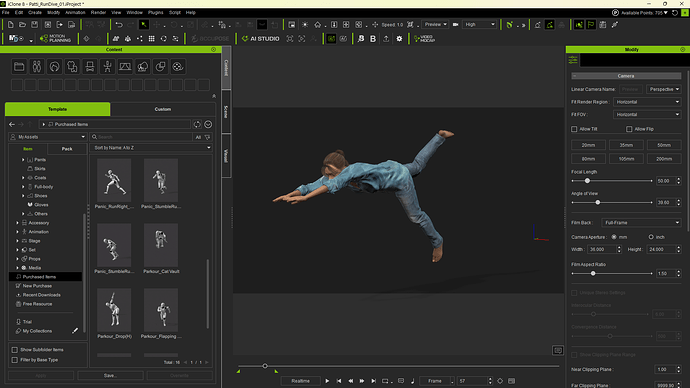Click the bold B toolbar icon
This screenshot has height=388, width=690.
click(373, 39)
